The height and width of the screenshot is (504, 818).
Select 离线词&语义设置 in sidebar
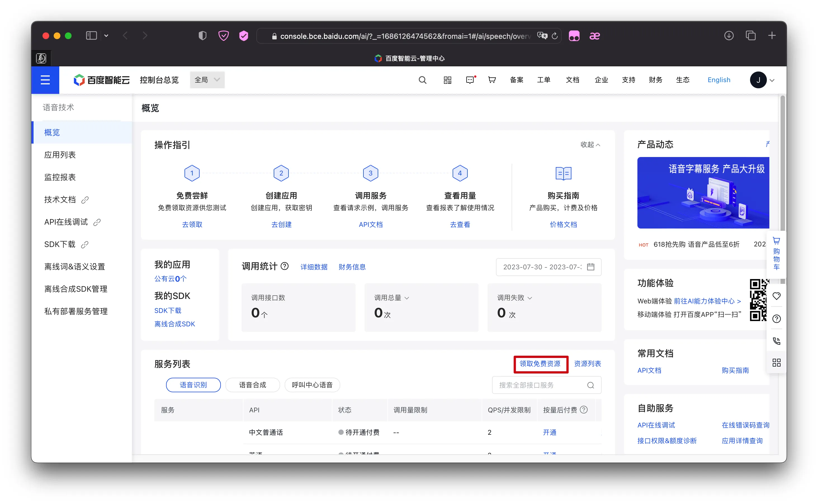pos(75,267)
